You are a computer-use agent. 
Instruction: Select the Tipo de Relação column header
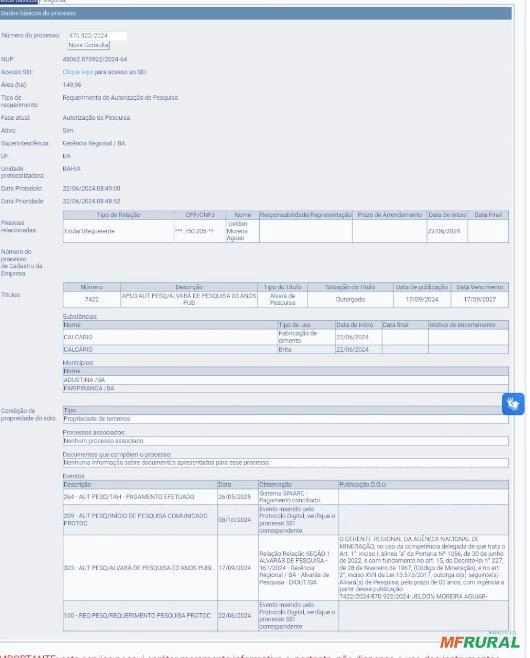tap(118, 215)
